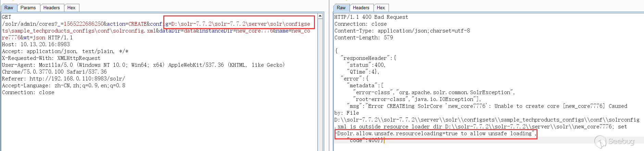
Task: Open the request Hex tab
Action: (x=72, y=8)
